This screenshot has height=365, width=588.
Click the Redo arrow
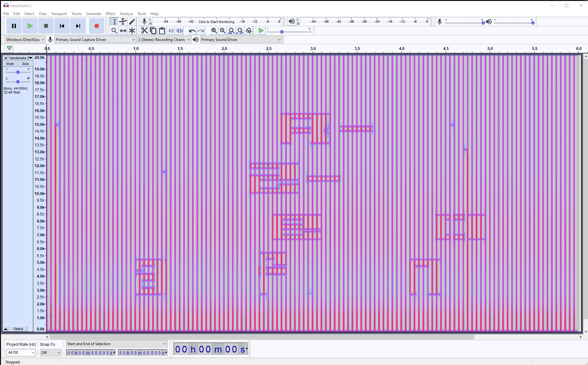tap(201, 30)
